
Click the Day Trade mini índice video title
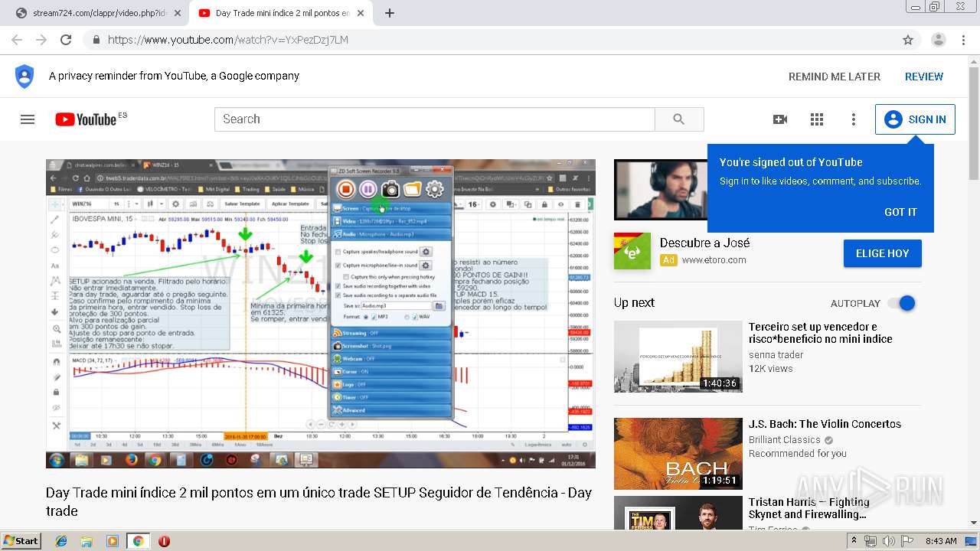[x=318, y=501]
